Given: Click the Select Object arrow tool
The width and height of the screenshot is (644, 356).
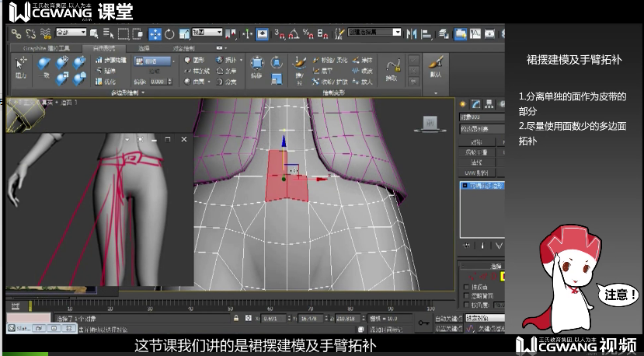Looking at the screenshot, I should tap(94, 33).
